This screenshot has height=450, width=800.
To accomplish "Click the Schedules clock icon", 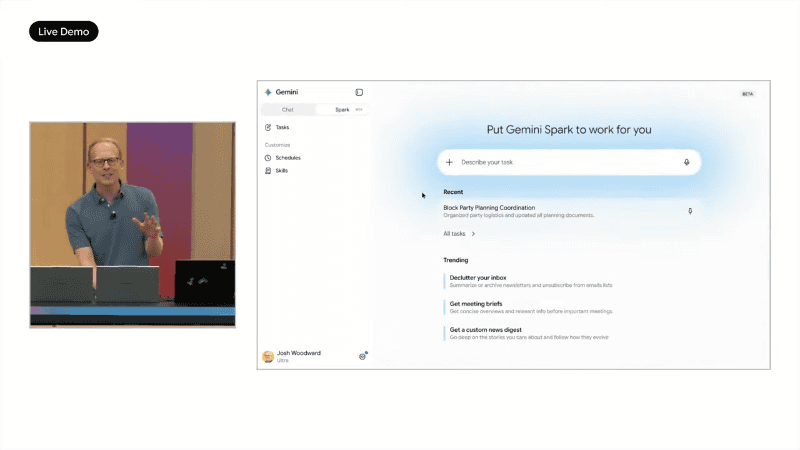I will pyautogui.click(x=268, y=158).
